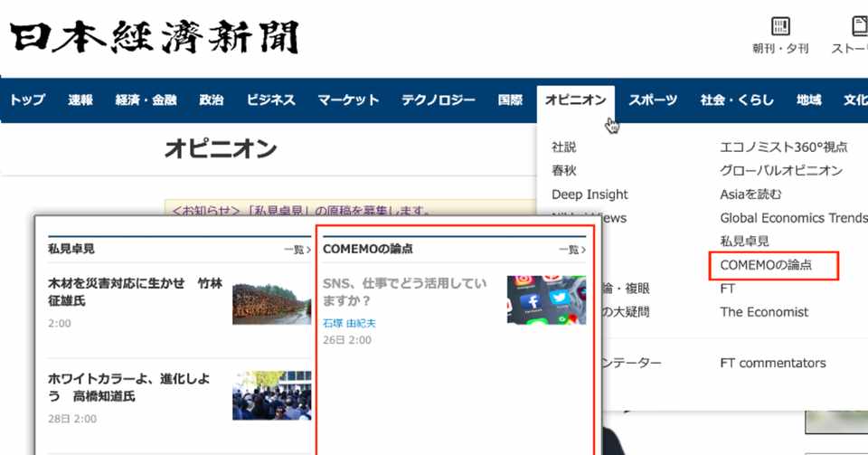Open the 朝刊・夕刊 newspaper icon
The image size is (868, 455).
[780, 35]
